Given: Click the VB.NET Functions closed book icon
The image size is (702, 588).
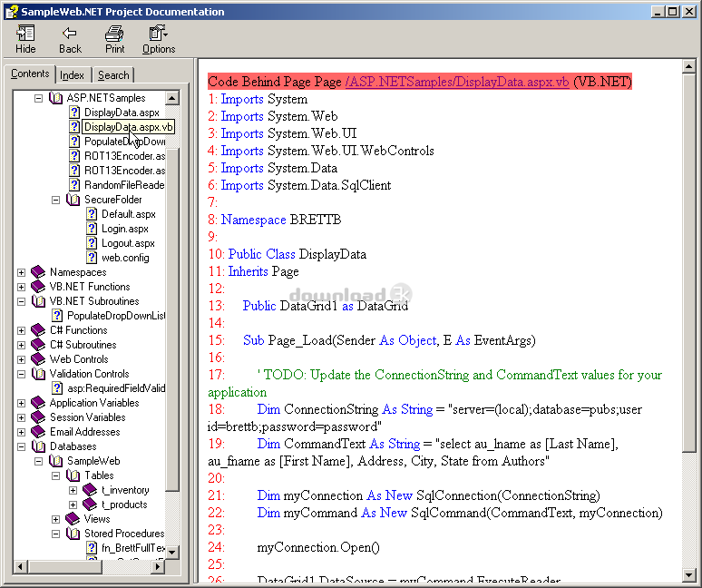Looking at the screenshot, I should click(38, 287).
